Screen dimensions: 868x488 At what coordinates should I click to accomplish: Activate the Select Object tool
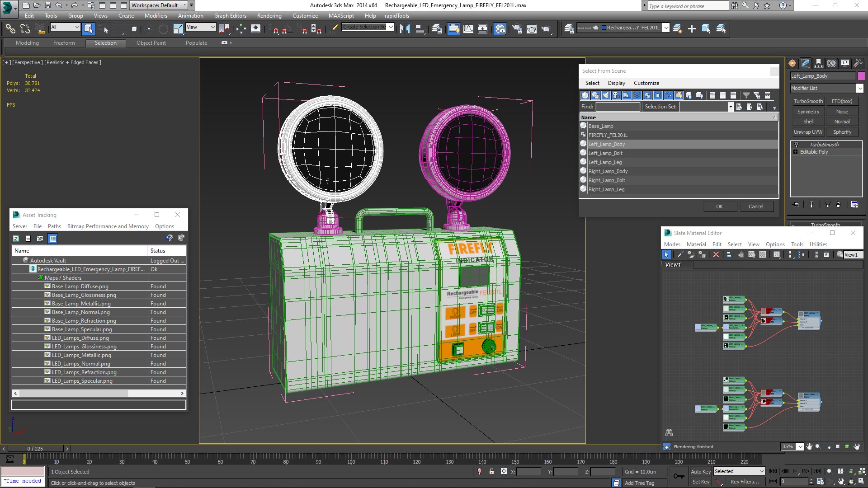tap(89, 29)
